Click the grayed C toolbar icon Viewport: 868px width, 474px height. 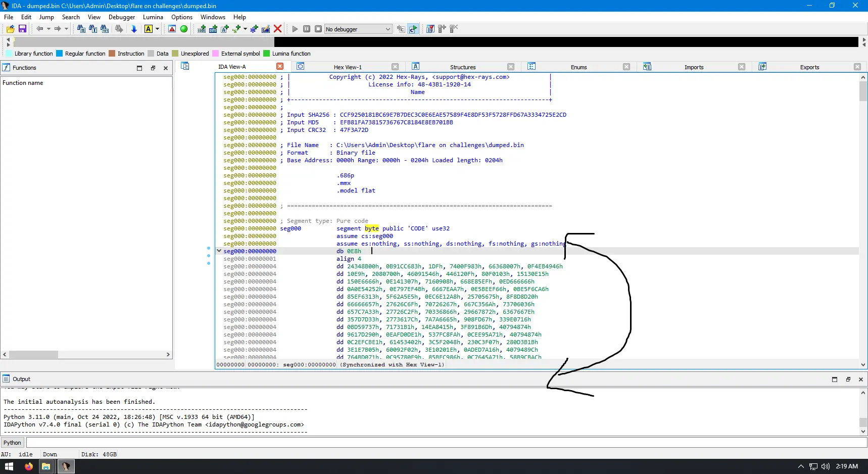click(401, 29)
